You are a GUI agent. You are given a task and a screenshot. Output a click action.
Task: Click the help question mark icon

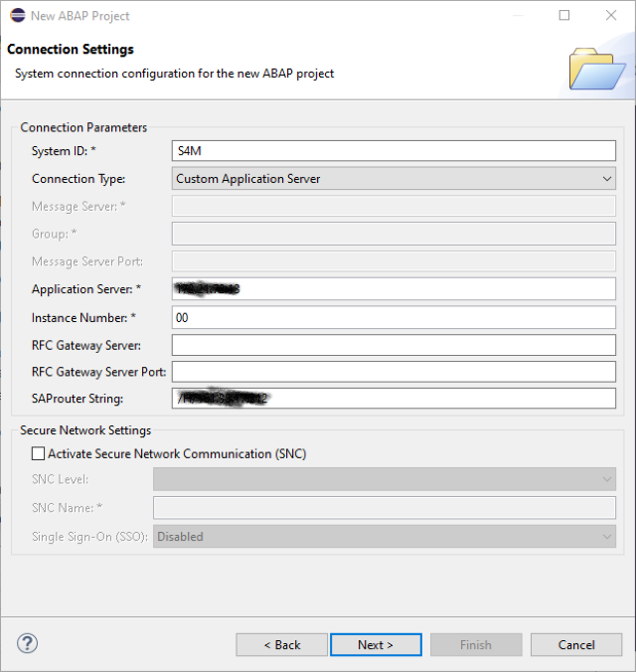click(27, 643)
